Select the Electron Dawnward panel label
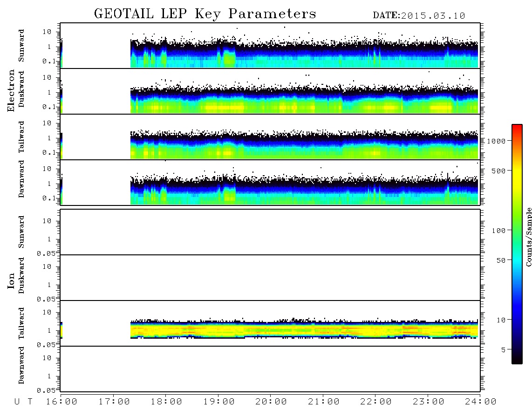Viewport: 532px width, 410px height. [21, 179]
